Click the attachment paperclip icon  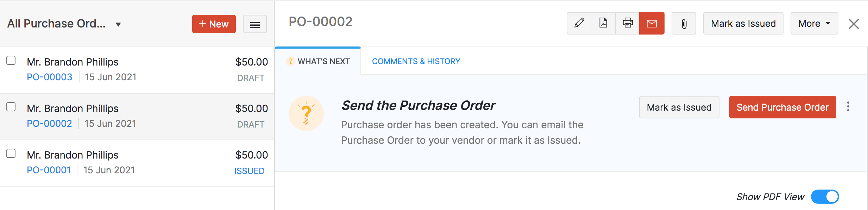[x=683, y=23]
